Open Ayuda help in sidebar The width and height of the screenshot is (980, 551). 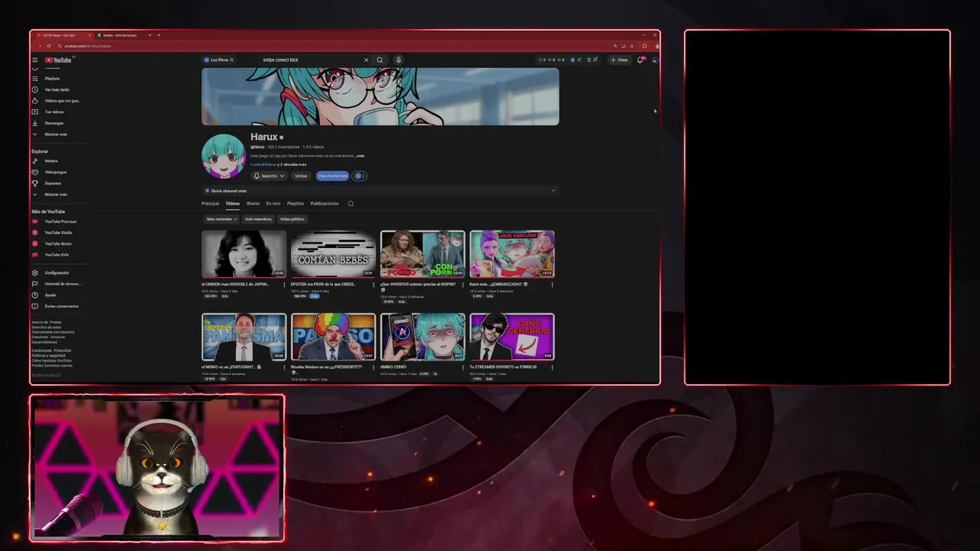(50, 295)
